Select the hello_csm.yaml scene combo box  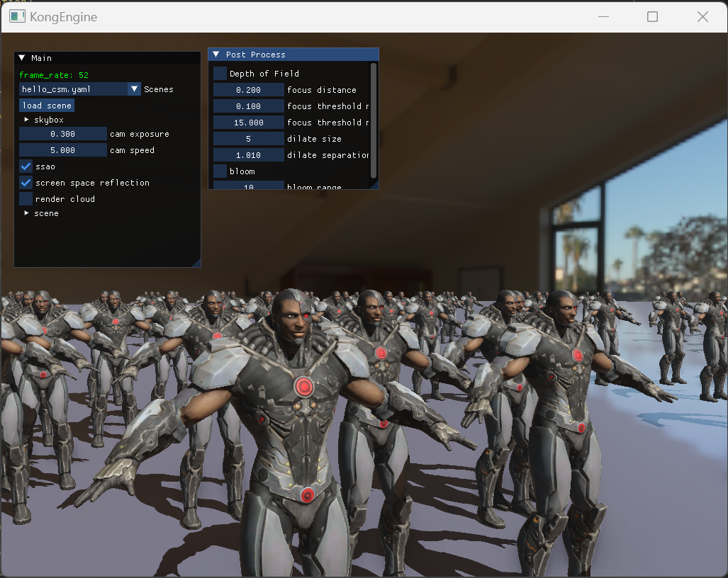click(x=80, y=89)
